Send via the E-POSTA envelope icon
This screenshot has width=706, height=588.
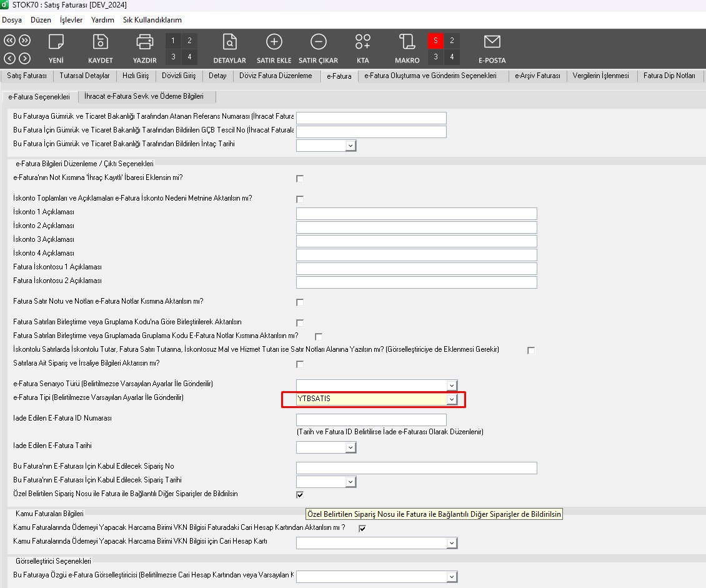(492, 42)
